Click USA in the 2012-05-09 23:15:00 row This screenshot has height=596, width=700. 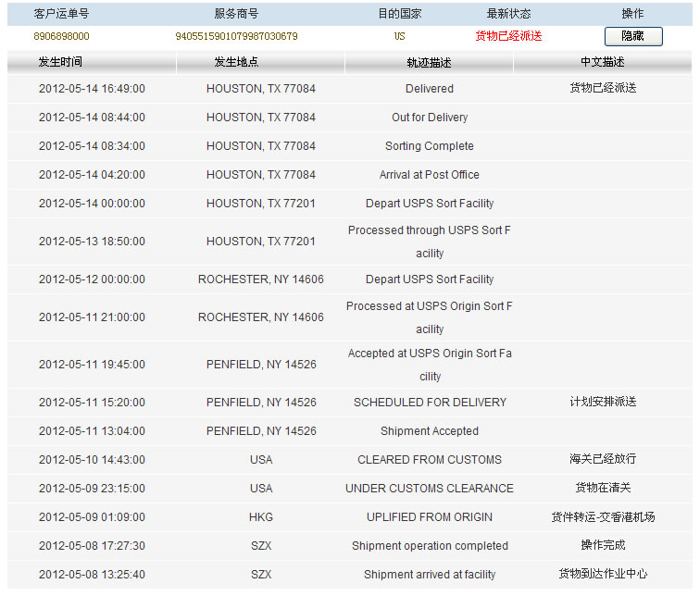[x=261, y=489]
